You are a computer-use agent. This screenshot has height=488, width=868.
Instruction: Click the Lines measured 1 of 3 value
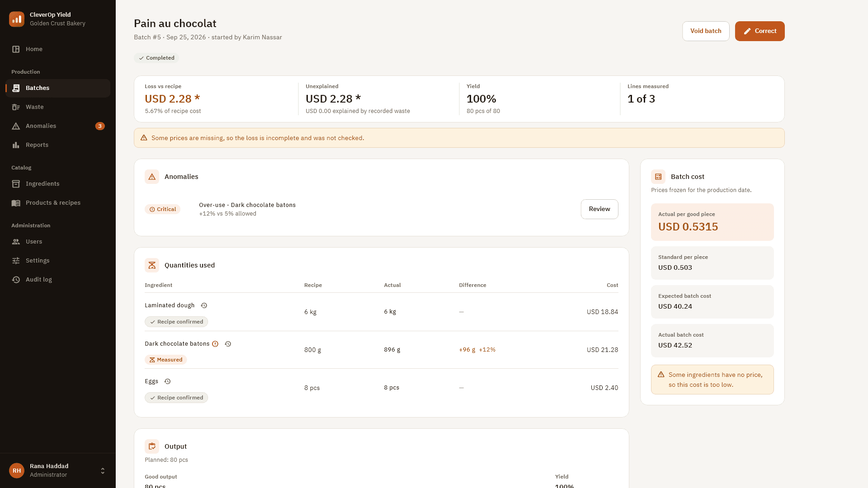pos(641,99)
